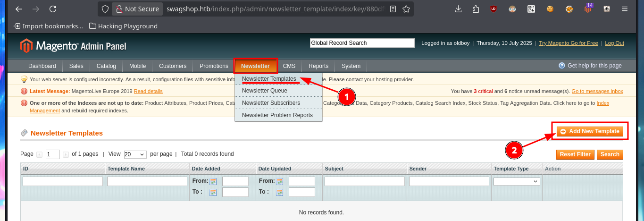Open the Template Type filter dropdown
This screenshot has width=644, height=221.
pos(517,181)
